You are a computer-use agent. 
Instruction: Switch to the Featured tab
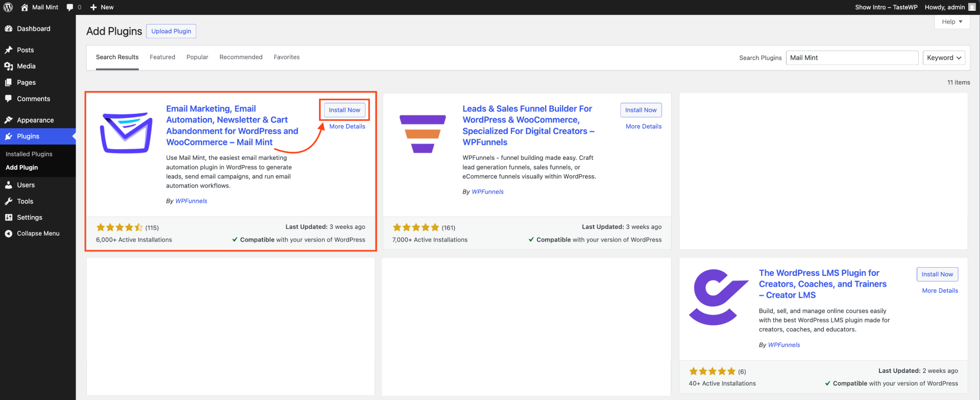tap(162, 57)
